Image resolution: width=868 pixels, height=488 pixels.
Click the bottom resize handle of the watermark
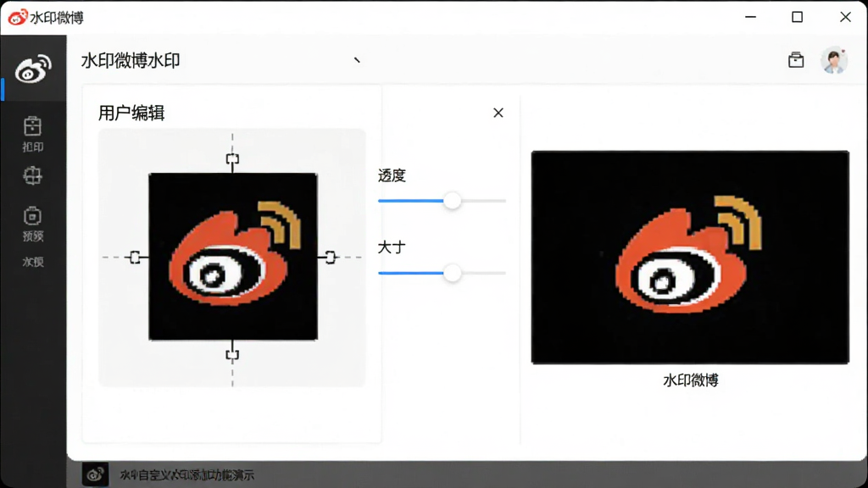[232, 355]
